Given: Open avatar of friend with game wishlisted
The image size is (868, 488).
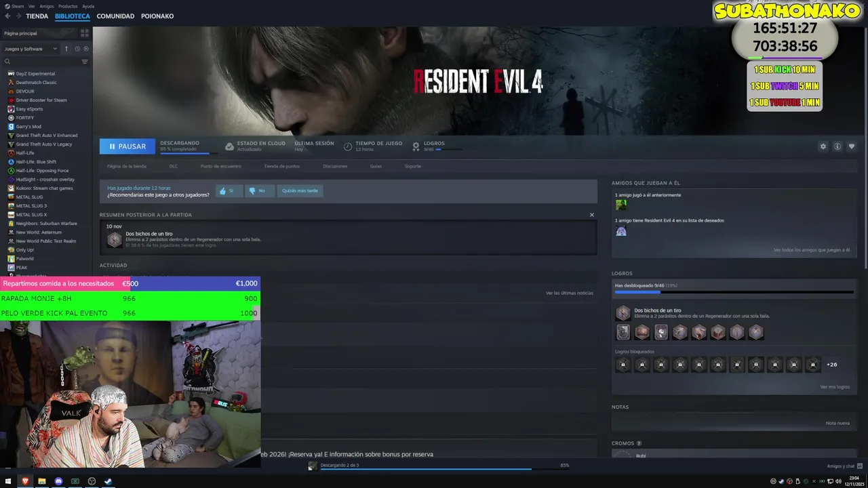Looking at the screenshot, I should 621,230.
